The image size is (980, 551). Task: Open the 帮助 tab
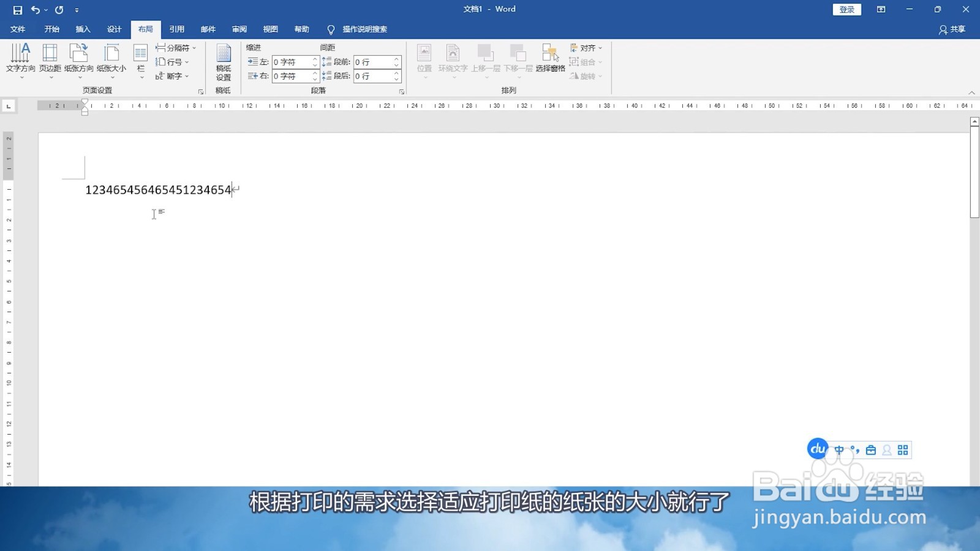pyautogui.click(x=302, y=29)
